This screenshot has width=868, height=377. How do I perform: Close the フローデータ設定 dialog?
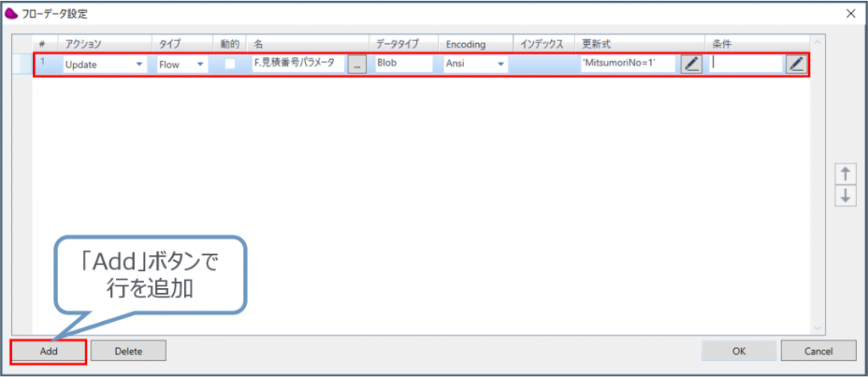[849, 14]
